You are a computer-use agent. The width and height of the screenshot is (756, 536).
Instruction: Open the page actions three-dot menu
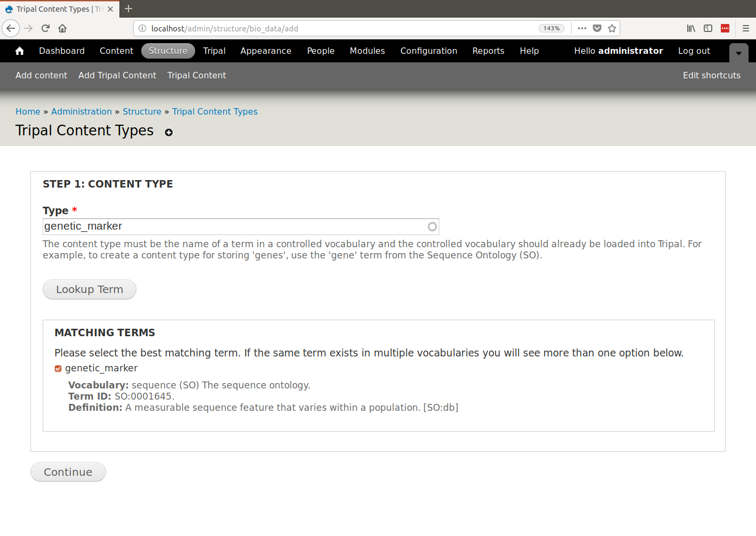coord(582,28)
